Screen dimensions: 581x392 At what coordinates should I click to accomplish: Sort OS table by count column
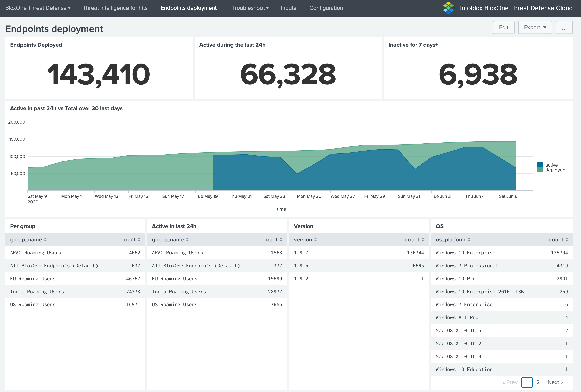coord(558,240)
